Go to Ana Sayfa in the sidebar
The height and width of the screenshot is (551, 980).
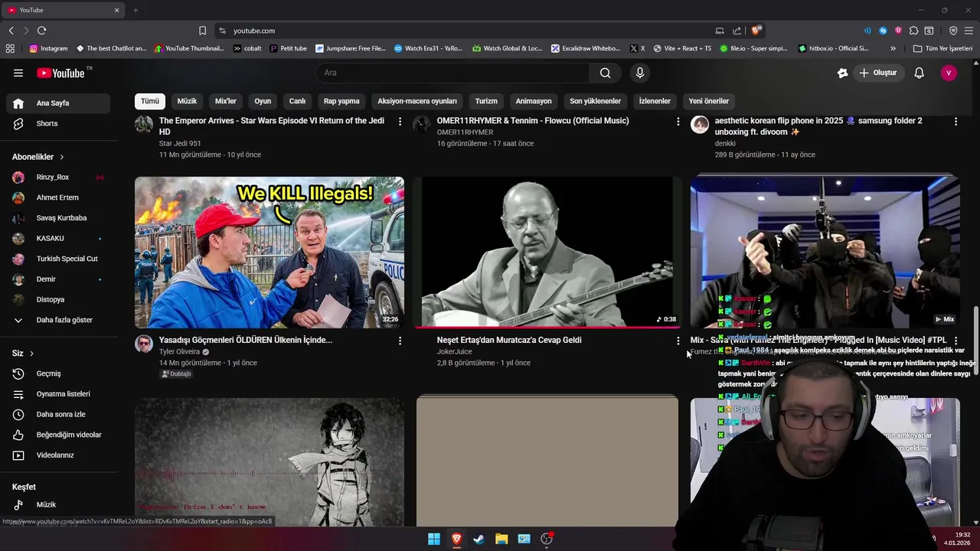coord(58,103)
